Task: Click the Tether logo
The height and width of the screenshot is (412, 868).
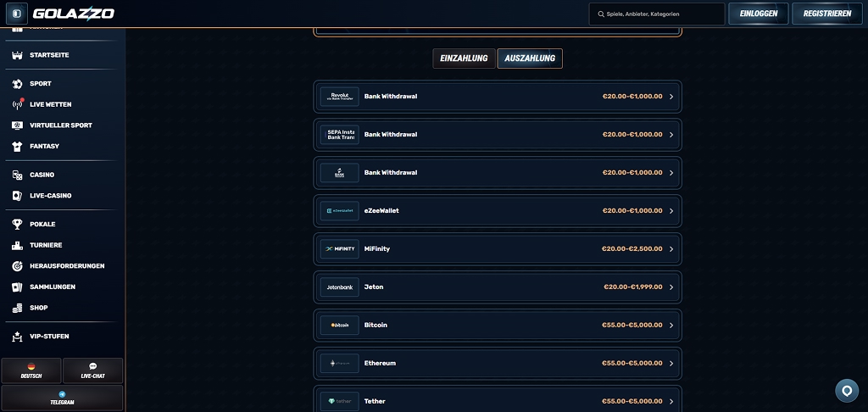Action: pos(339,402)
